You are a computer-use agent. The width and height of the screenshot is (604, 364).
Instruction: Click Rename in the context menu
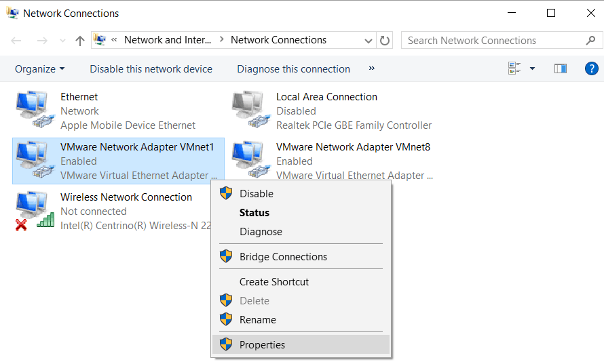click(257, 320)
